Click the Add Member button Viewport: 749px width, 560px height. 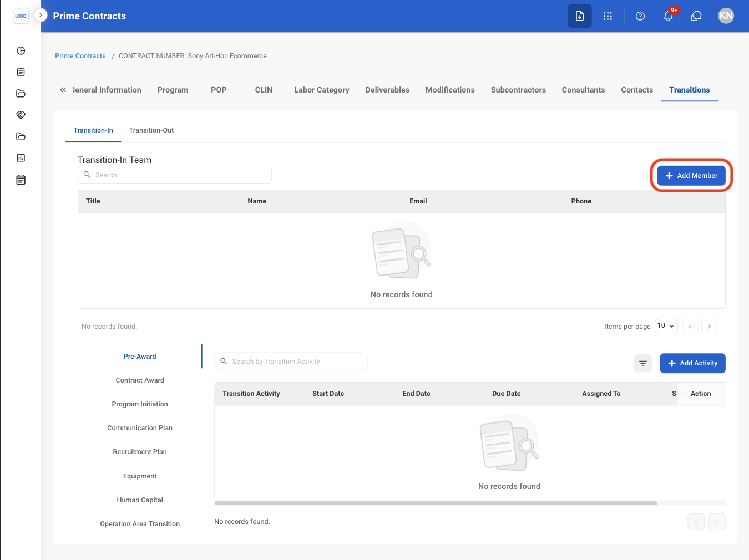pyautogui.click(x=691, y=176)
